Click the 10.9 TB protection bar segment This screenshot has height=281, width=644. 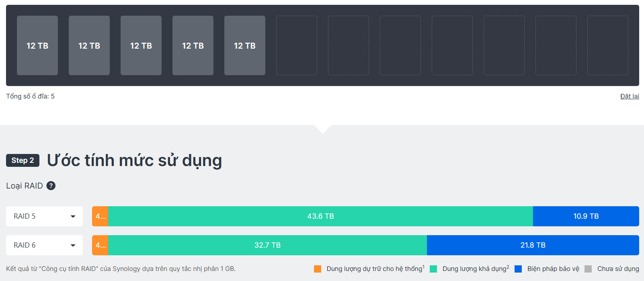[586, 216]
